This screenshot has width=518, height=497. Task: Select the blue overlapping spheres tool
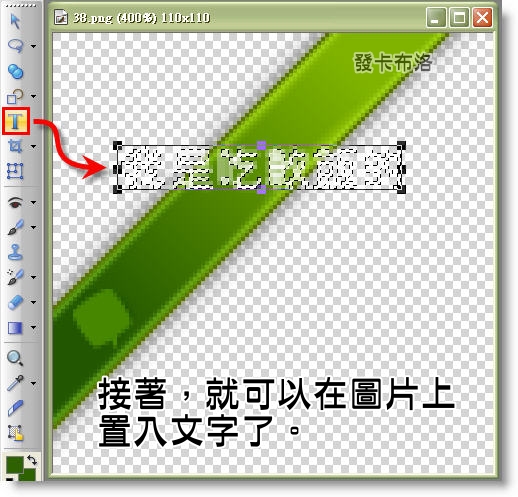point(15,71)
